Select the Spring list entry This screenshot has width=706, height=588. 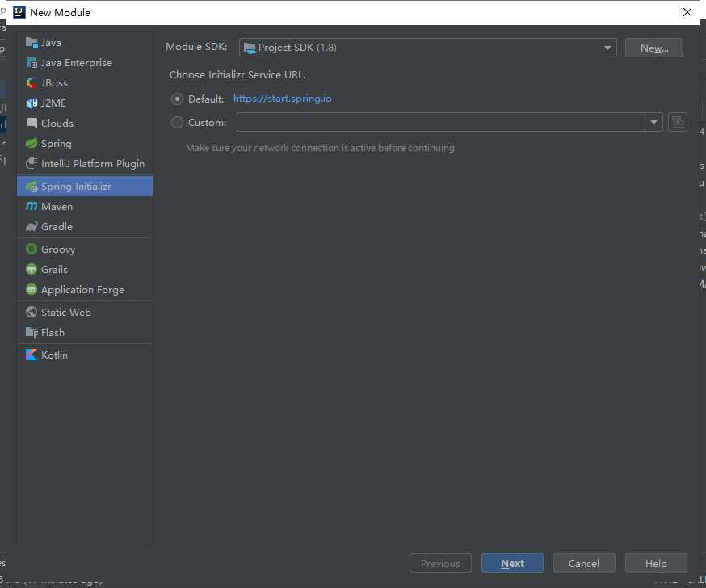pyautogui.click(x=85, y=144)
